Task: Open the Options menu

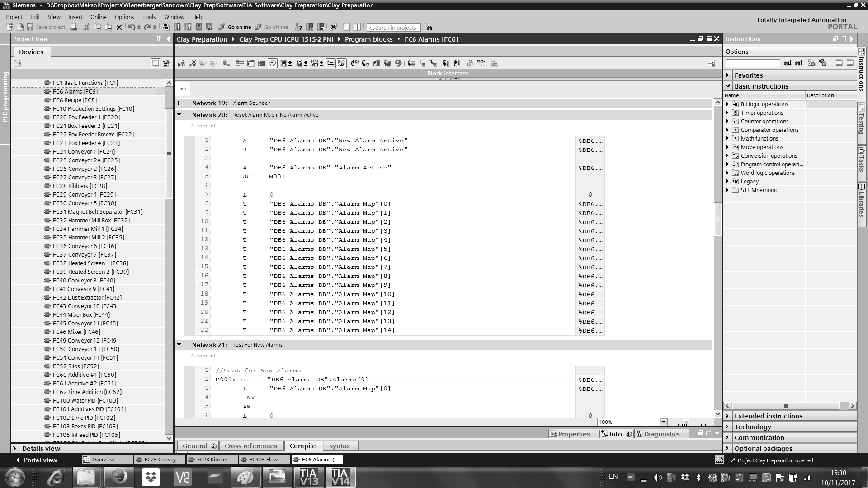Action: coord(124,17)
